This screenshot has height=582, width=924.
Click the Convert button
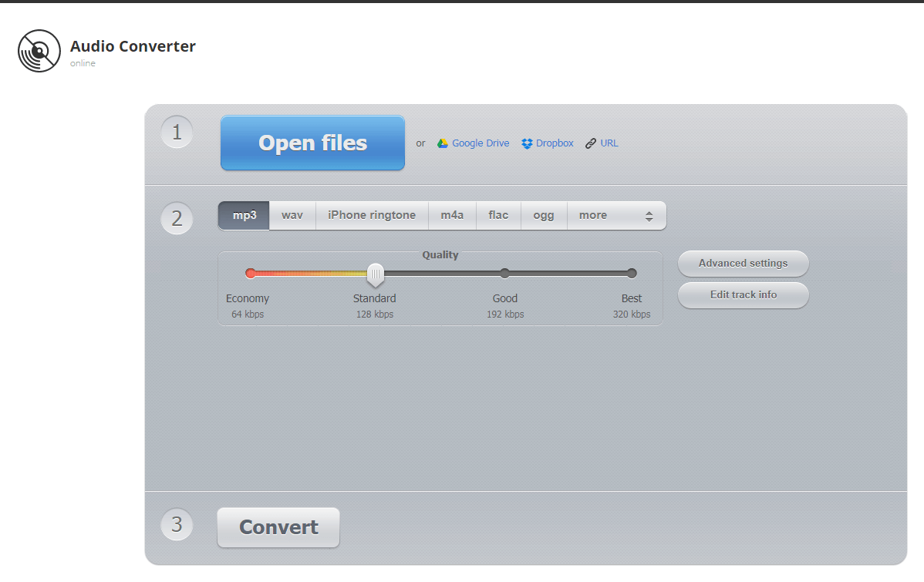click(x=278, y=527)
